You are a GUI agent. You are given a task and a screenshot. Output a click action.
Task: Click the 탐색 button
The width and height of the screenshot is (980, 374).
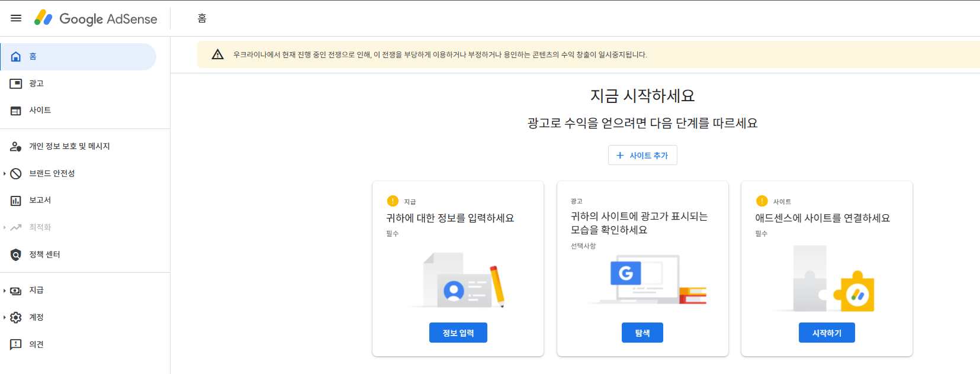(642, 333)
